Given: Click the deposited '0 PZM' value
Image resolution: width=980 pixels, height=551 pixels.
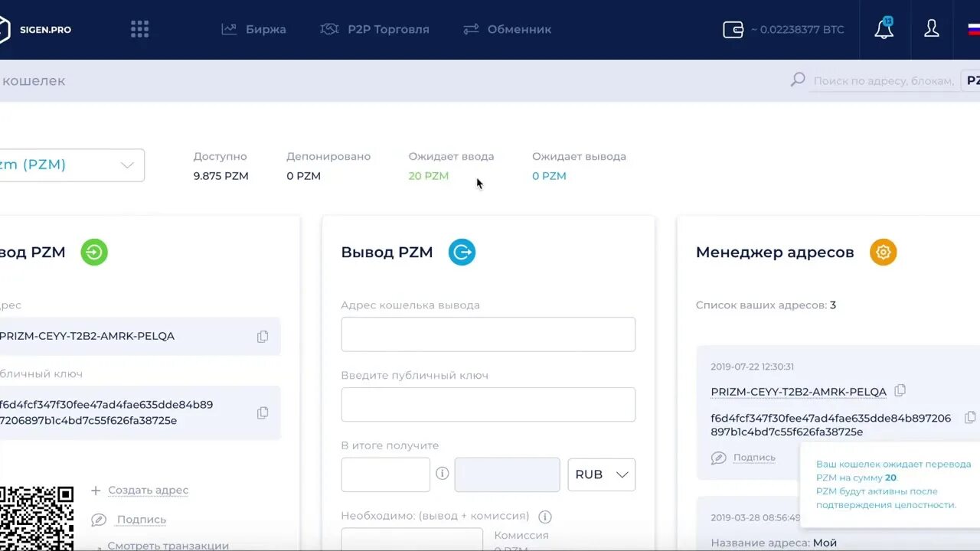Looking at the screenshot, I should (303, 176).
